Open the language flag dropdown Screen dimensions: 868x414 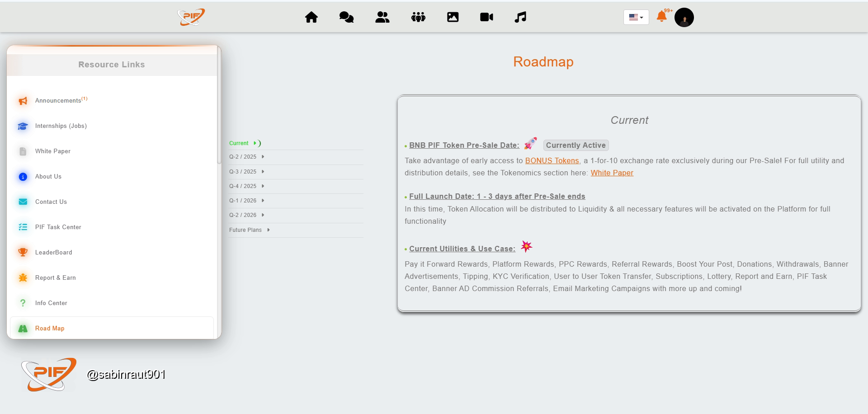[636, 17]
